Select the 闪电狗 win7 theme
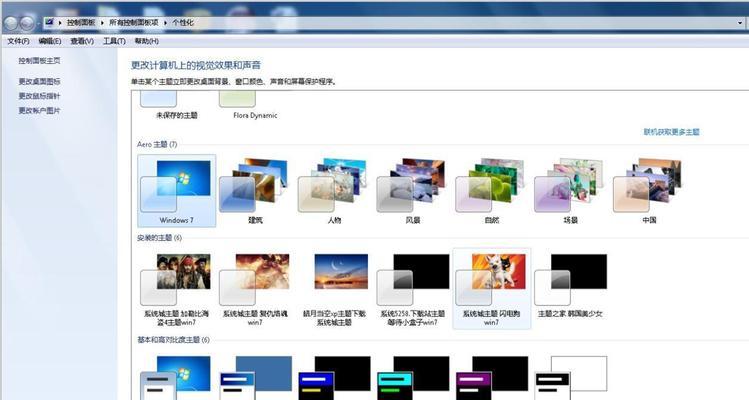Viewport: 749px width, 400px height. click(x=492, y=289)
